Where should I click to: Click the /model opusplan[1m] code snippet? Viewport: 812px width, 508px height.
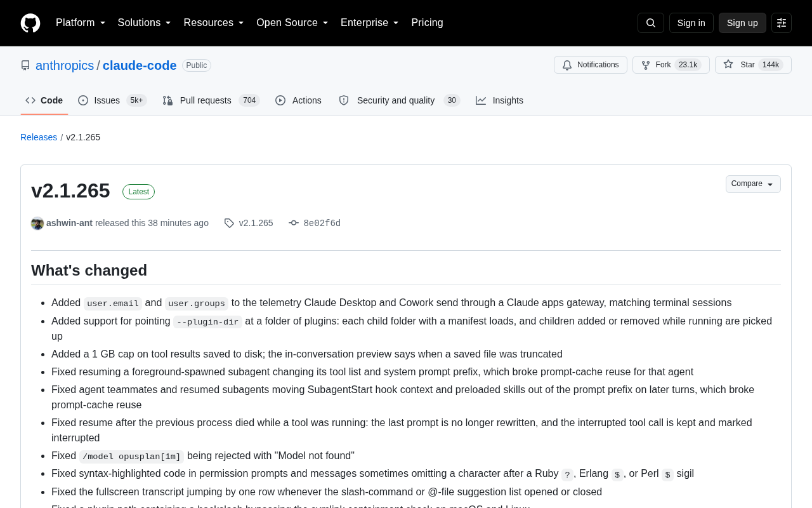(x=131, y=457)
